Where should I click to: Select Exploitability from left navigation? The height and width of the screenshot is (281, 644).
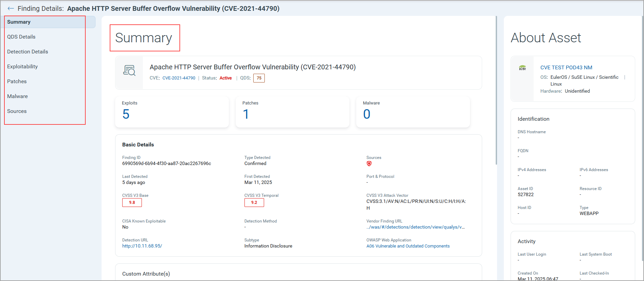pos(22,67)
